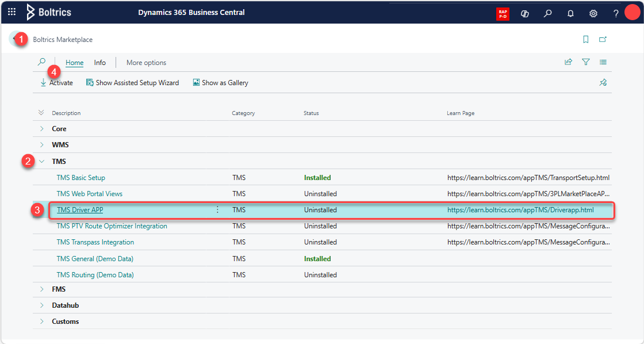Switch view with Show as Gallery
The height and width of the screenshot is (344, 644).
[x=221, y=83]
